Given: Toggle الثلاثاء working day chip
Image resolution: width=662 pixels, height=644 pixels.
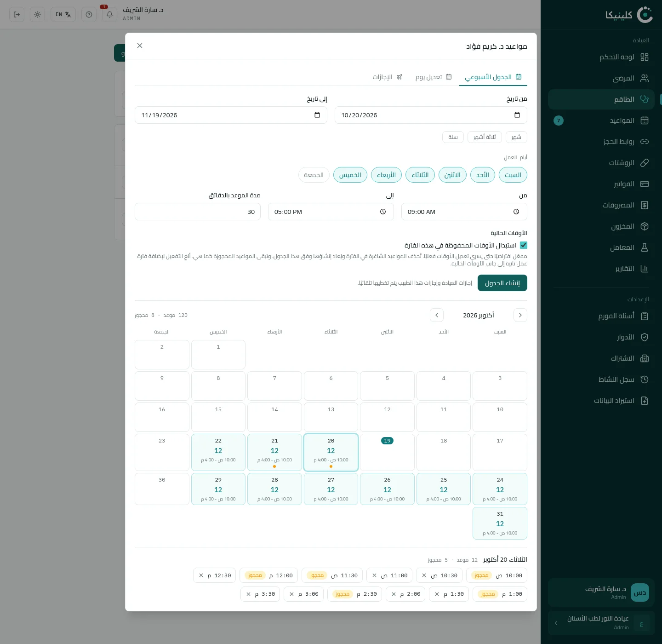Looking at the screenshot, I should tap(420, 175).
